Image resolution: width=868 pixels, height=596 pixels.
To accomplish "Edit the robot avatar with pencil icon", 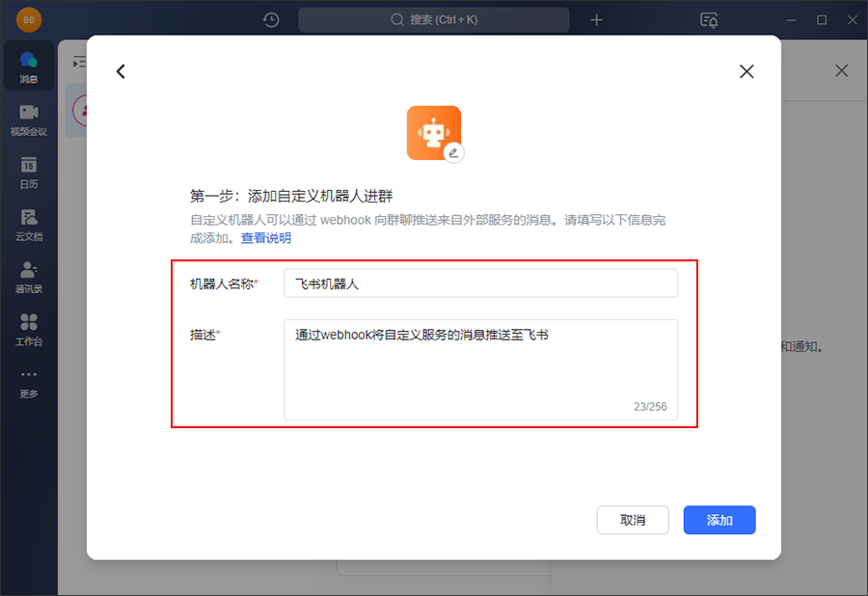I will tap(453, 152).
